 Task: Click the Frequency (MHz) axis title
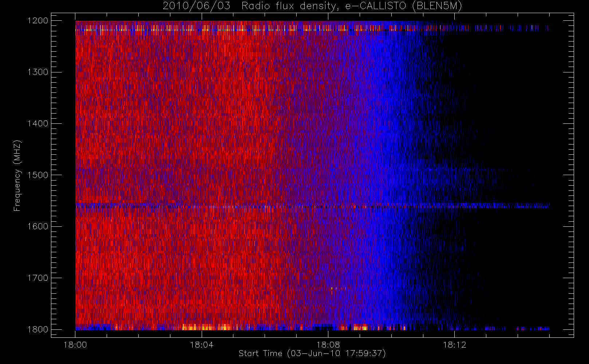[17, 175]
